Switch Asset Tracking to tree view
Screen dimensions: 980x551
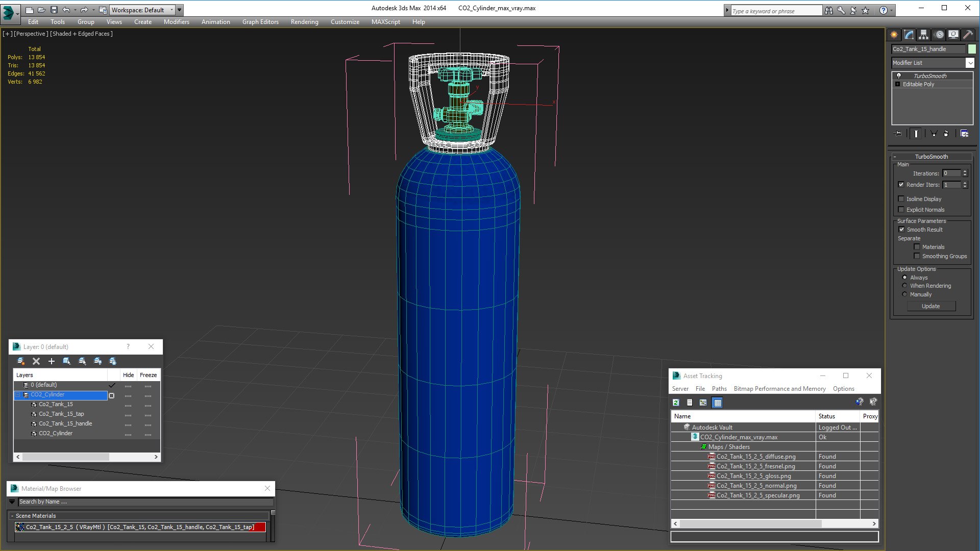[x=703, y=403]
